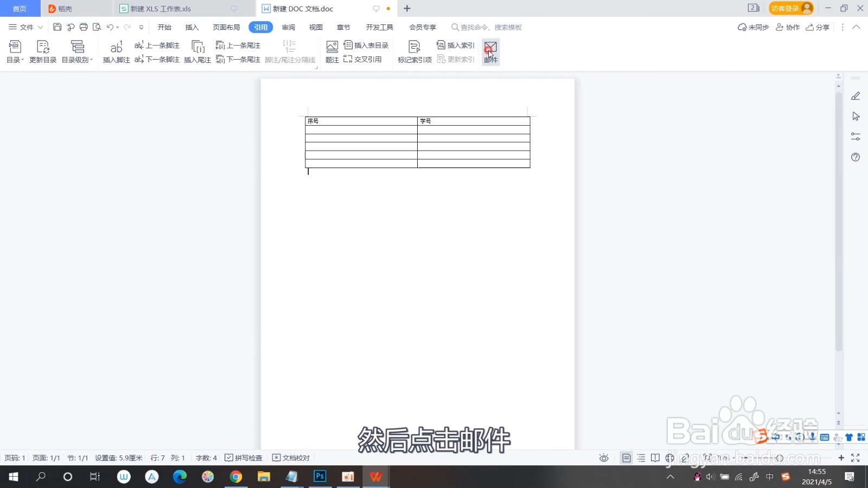Go to 下一条脚注 next footnote
The image size is (868, 488).
tap(157, 59)
